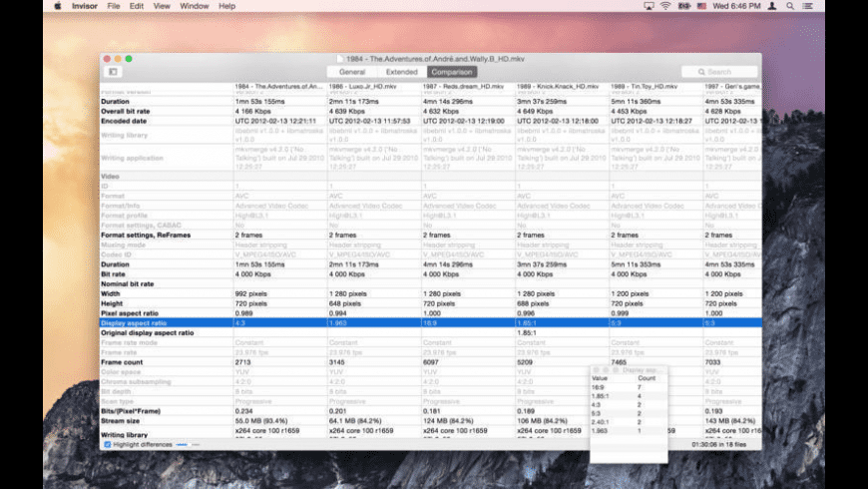Open Notification Center icon
Viewport: 868px width, 489px height.
808,6
